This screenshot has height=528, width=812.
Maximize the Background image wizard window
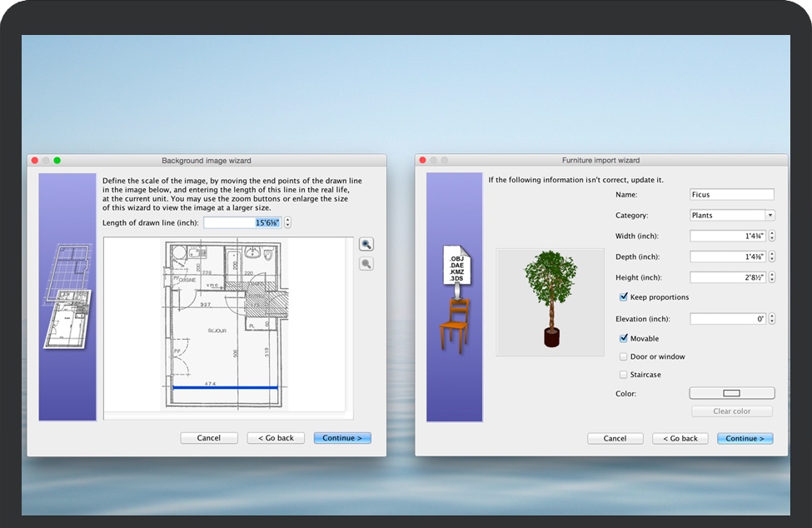(57, 160)
